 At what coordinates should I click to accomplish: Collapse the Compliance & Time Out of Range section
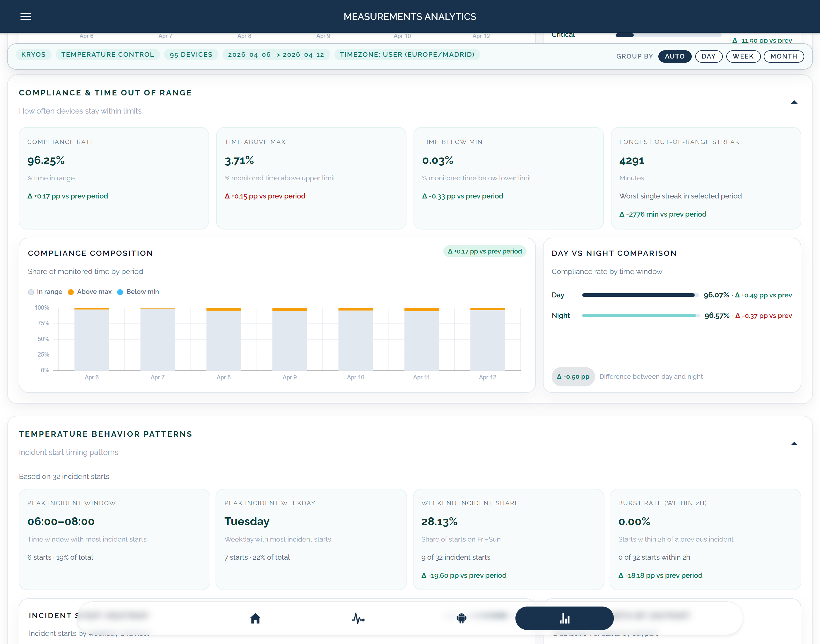click(794, 102)
